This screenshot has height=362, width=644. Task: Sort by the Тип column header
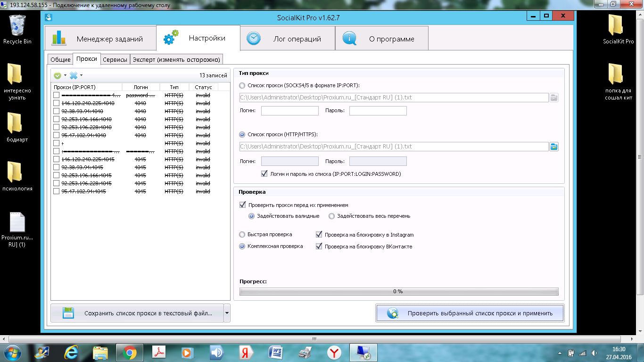click(x=174, y=87)
